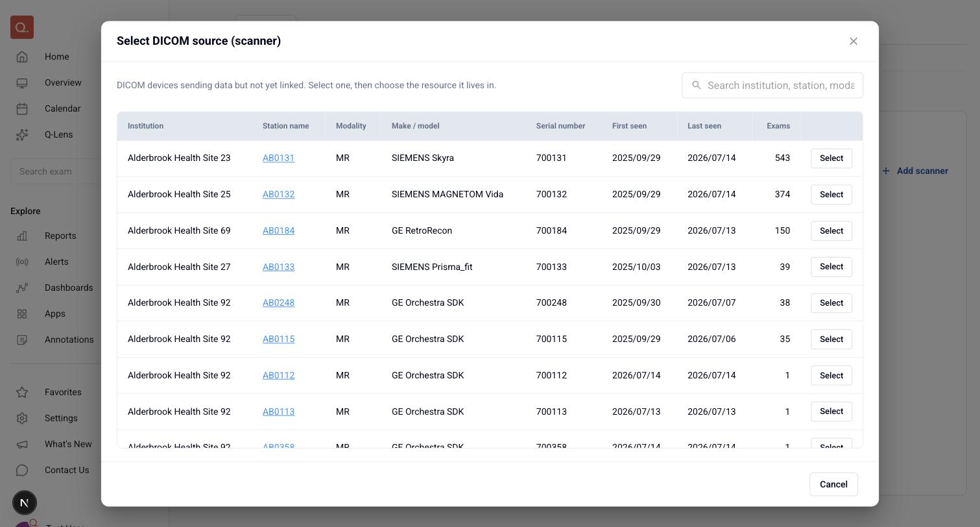Open station link AB0112

(x=278, y=375)
